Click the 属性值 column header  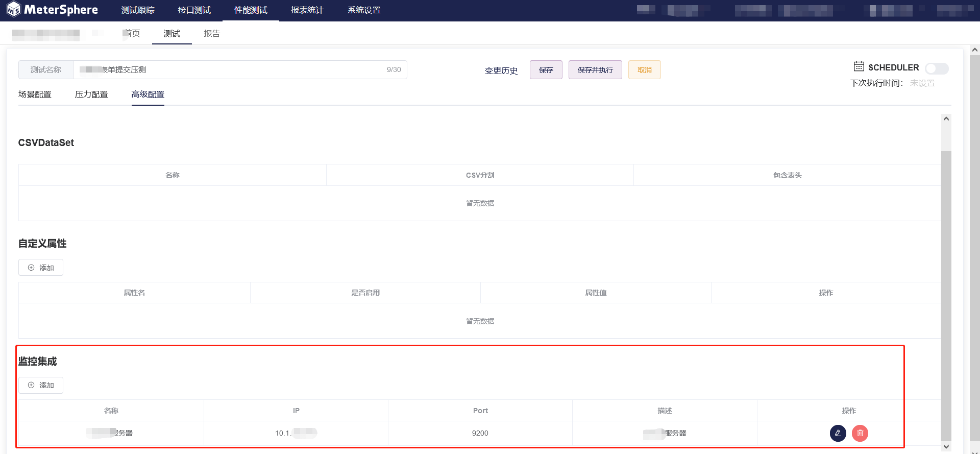[596, 293]
